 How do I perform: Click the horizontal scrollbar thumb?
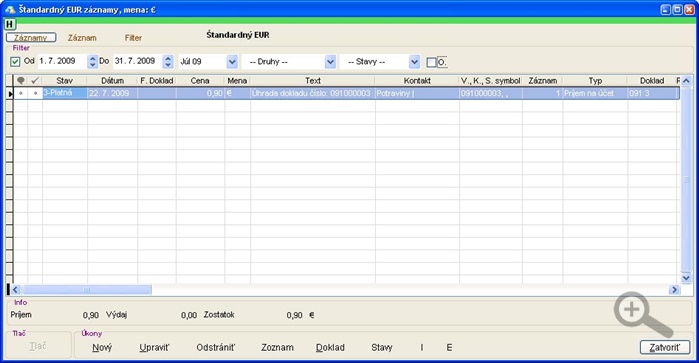point(87,290)
